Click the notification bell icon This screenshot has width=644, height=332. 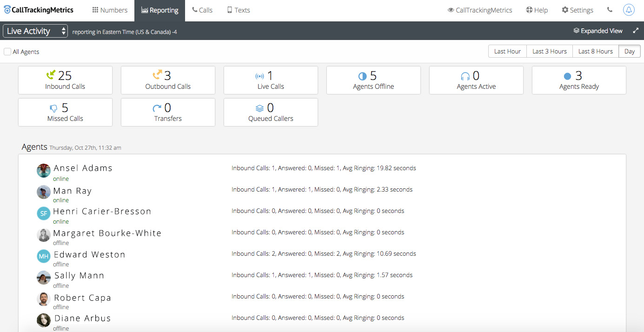coord(629,10)
